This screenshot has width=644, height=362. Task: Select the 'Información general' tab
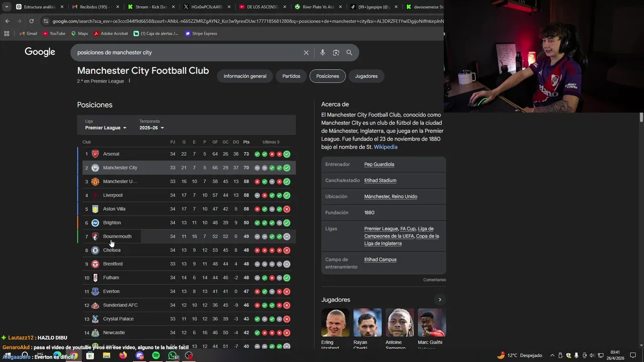click(x=245, y=76)
